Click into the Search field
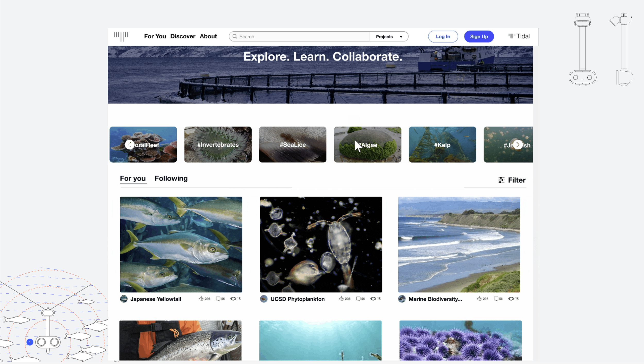Viewport: 644px width, 364px height. 299,37
